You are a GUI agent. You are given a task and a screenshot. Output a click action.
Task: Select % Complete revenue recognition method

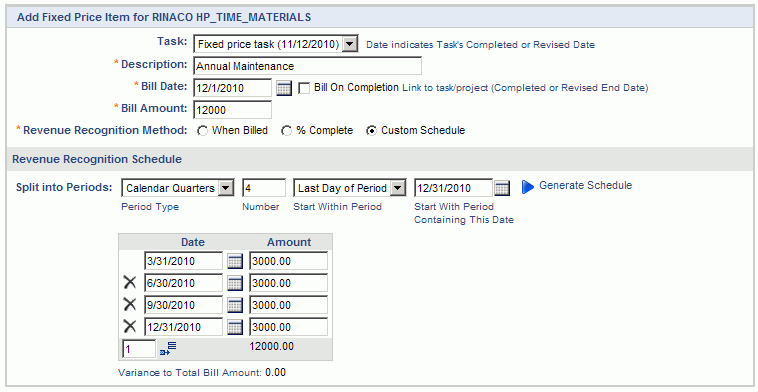click(x=287, y=131)
